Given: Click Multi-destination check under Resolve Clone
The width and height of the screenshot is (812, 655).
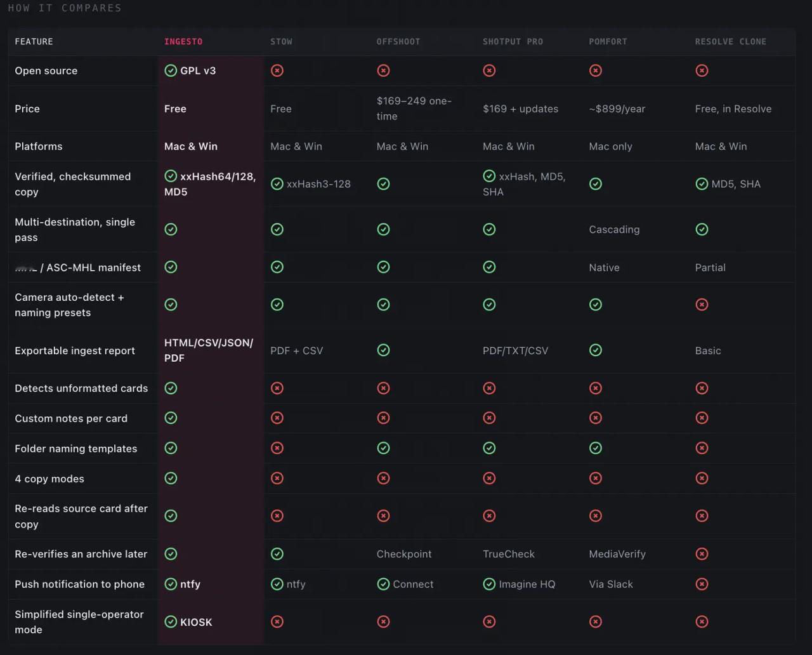Looking at the screenshot, I should (702, 229).
